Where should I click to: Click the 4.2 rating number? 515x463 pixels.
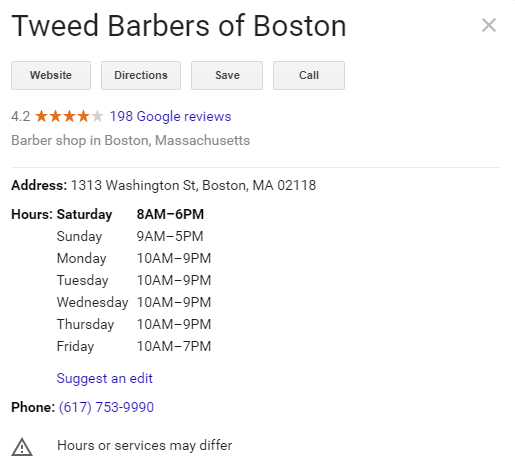click(21, 117)
